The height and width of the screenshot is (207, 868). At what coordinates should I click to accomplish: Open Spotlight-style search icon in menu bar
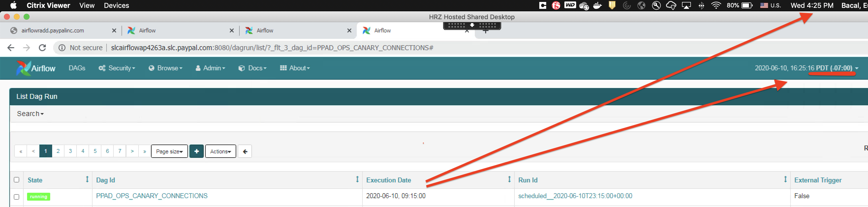pos(656,5)
